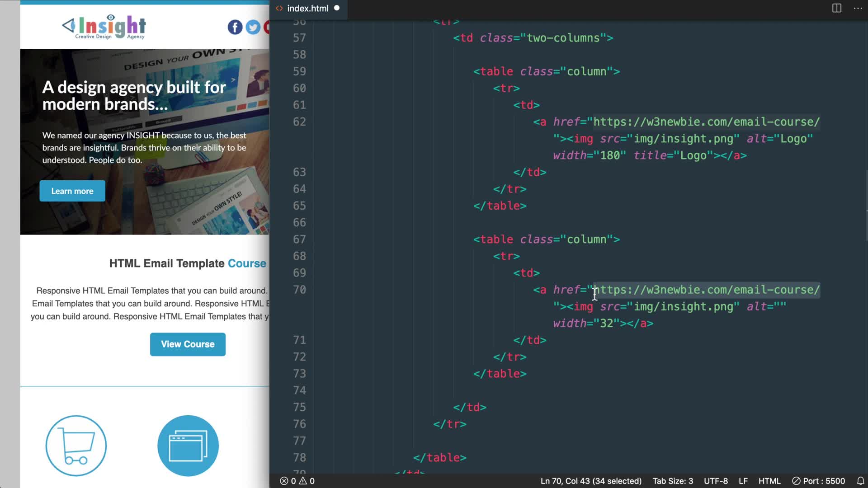Click the Learn more button
The height and width of the screenshot is (488, 868).
tap(72, 191)
